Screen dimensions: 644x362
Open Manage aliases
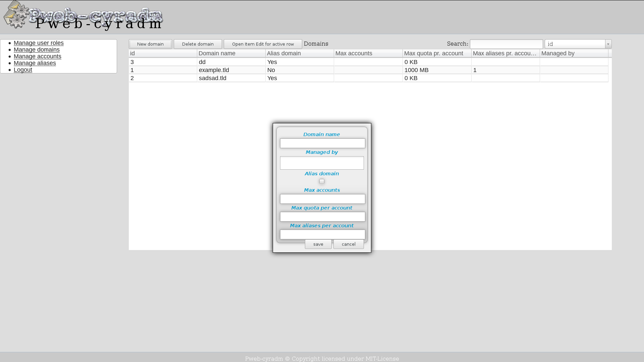click(35, 63)
